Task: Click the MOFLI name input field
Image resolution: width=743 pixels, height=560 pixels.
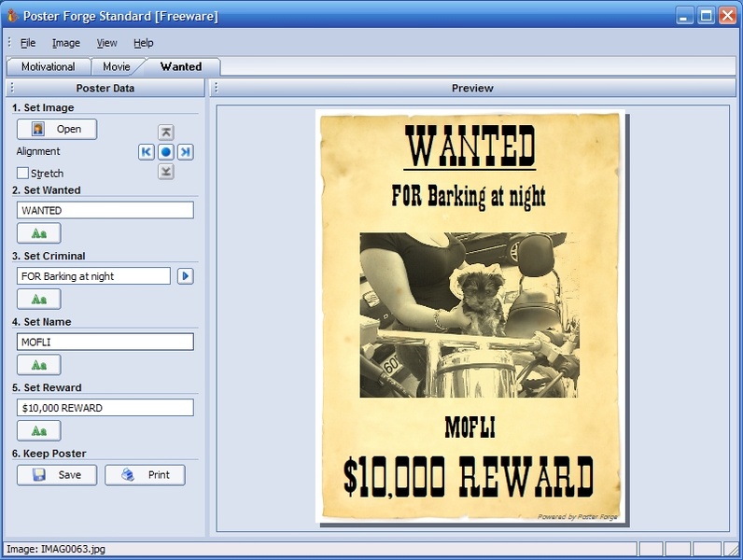Action: click(x=105, y=342)
